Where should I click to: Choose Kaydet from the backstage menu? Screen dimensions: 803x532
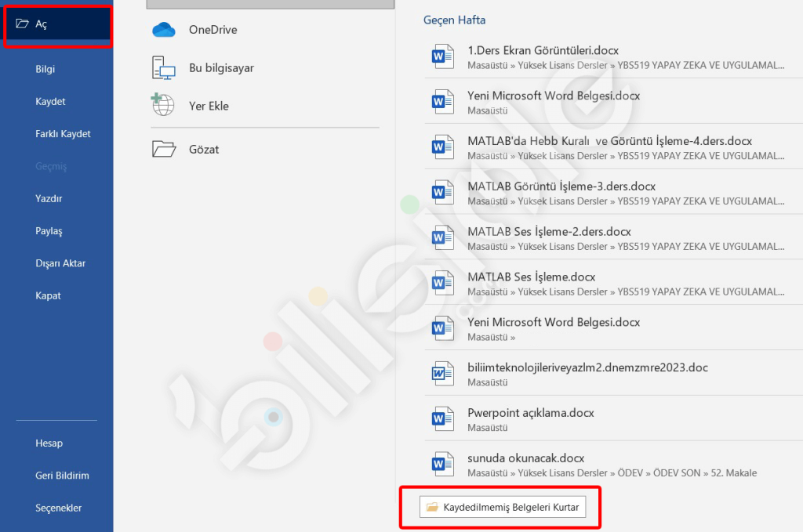[50, 101]
